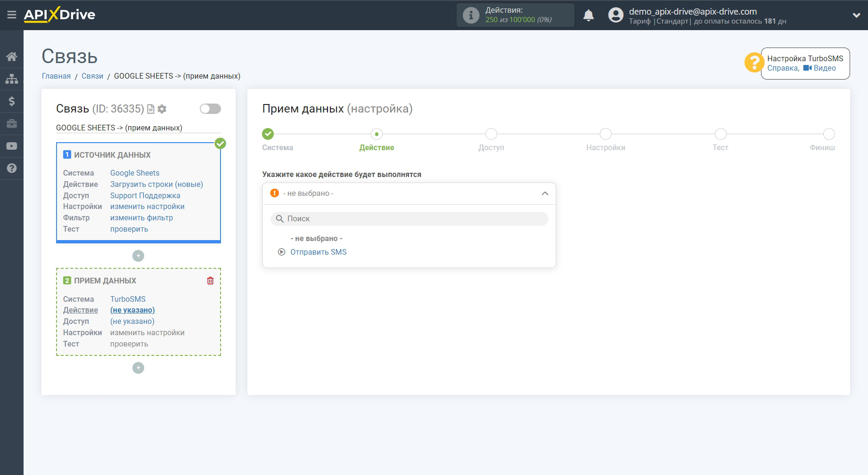Collapse the action dropdown
This screenshot has height=475, width=868.
pos(545,193)
